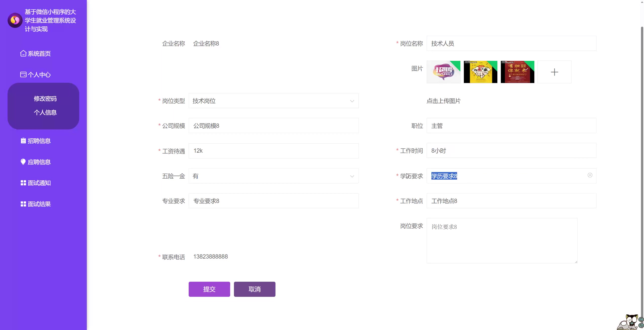Click the plus icon to add picture
Screen dimensions: 644x330
[x=554, y=72]
